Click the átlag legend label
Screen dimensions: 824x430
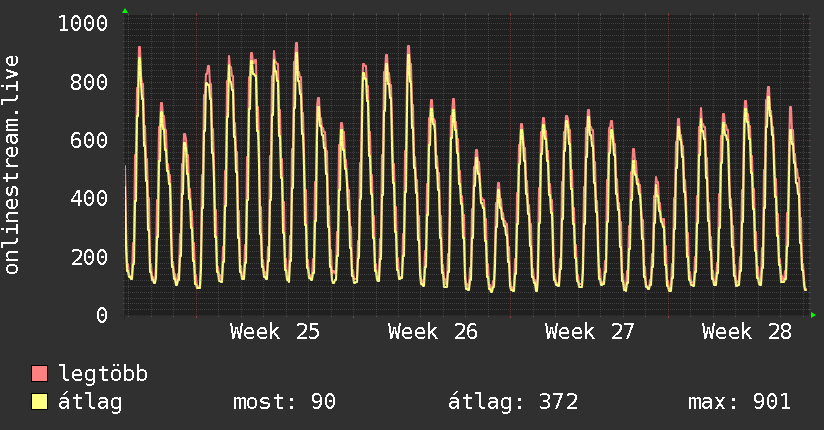(x=90, y=402)
